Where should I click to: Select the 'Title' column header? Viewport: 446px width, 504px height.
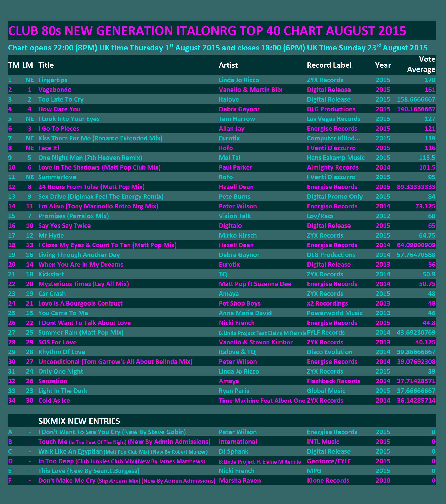[46, 65]
